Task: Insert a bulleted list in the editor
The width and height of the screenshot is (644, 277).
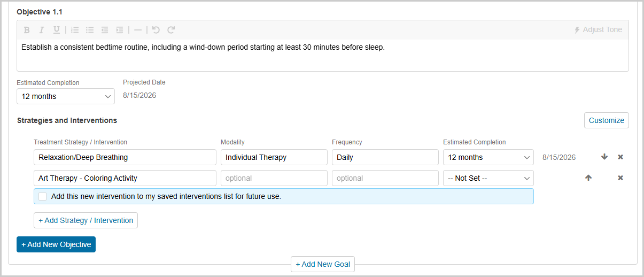Action: click(90, 30)
